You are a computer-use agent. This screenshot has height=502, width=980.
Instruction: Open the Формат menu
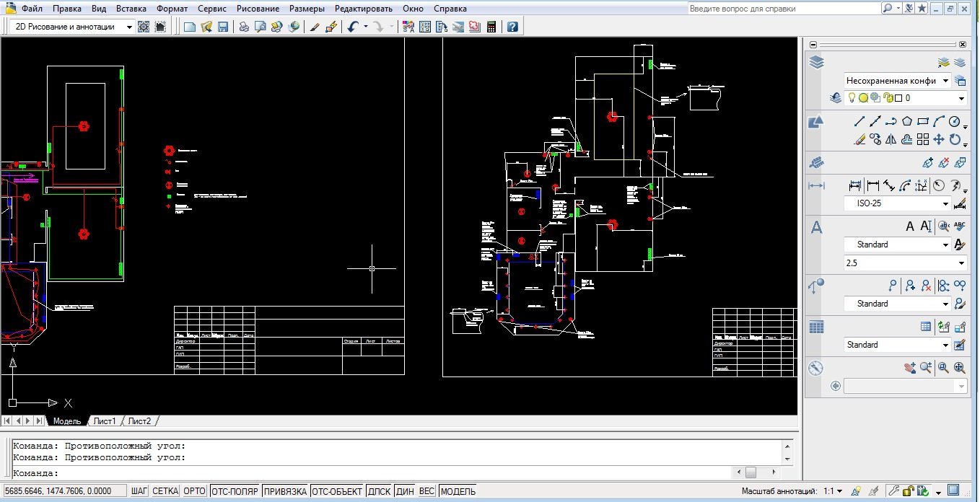(x=172, y=9)
